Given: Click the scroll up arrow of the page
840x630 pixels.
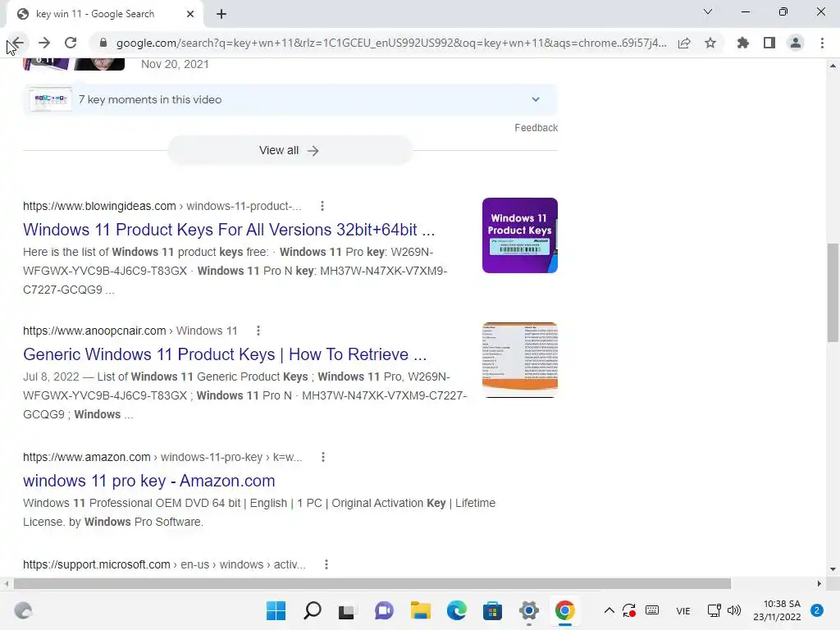Looking at the screenshot, I should (x=833, y=66).
